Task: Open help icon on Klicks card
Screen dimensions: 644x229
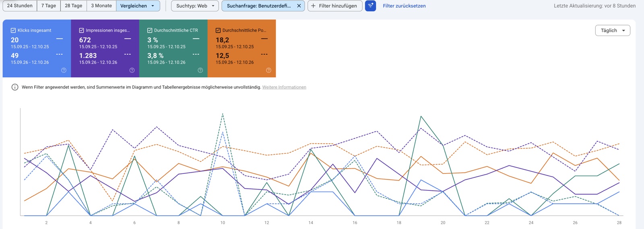Action: (x=64, y=70)
